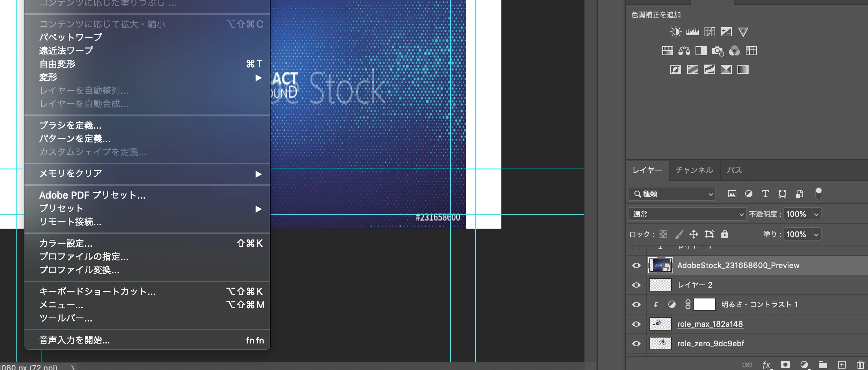Toggle visibility of 明るさ・コントラスト 1 layer
Viewport: 868px width, 370px height.
(x=636, y=305)
